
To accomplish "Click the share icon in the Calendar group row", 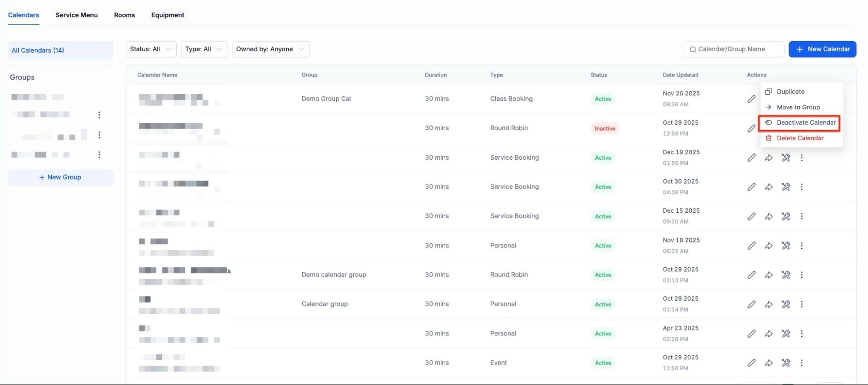I will point(769,304).
